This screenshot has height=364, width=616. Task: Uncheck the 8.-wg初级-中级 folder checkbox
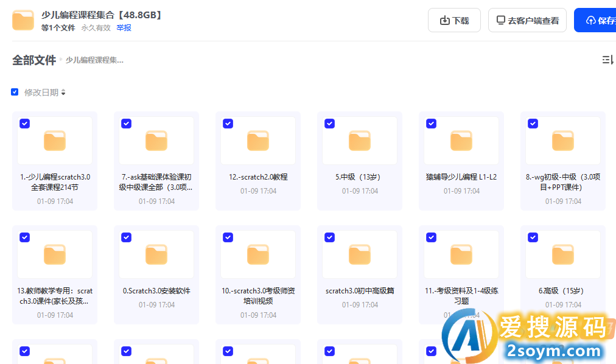[x=533, y=124]
